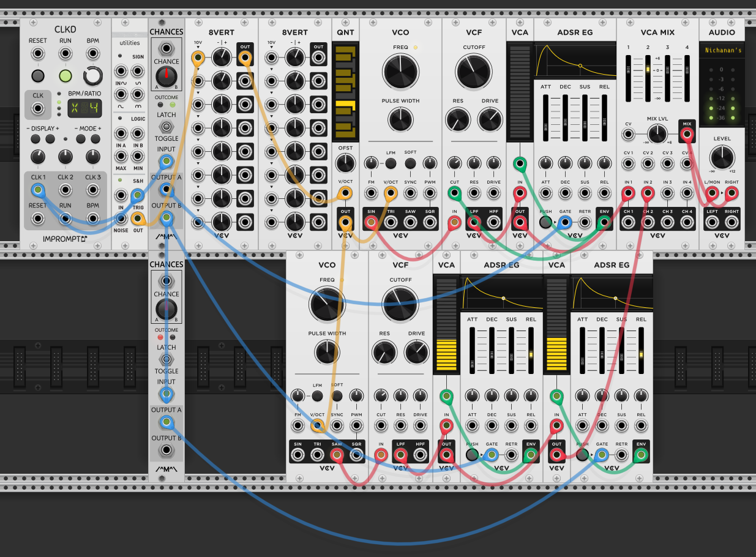Click the CHANCE knob on bottom-row CHANCES
Screen dimensions: 756x557
point(166,308)
